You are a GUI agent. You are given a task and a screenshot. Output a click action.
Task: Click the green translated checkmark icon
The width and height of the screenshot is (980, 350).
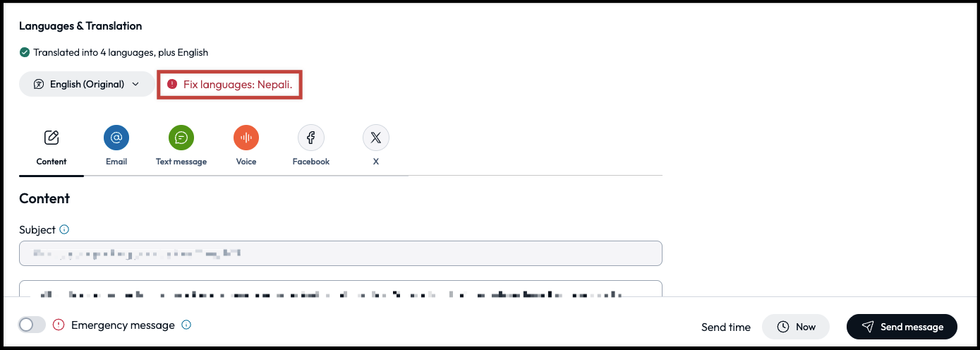25,52
